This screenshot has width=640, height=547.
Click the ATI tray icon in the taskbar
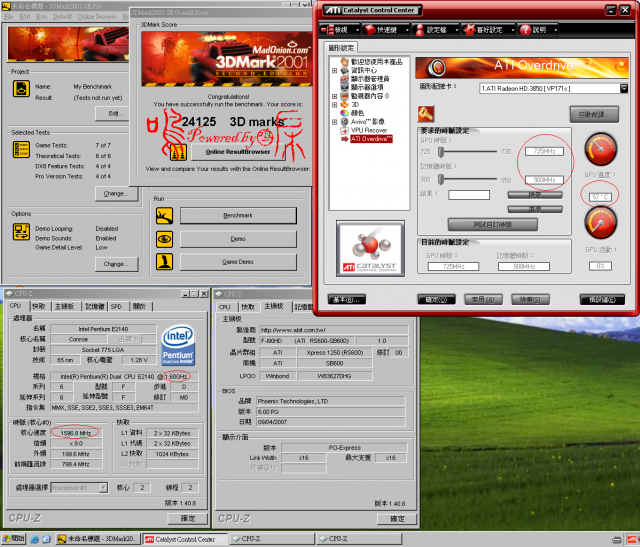click(x=633, y=540)
